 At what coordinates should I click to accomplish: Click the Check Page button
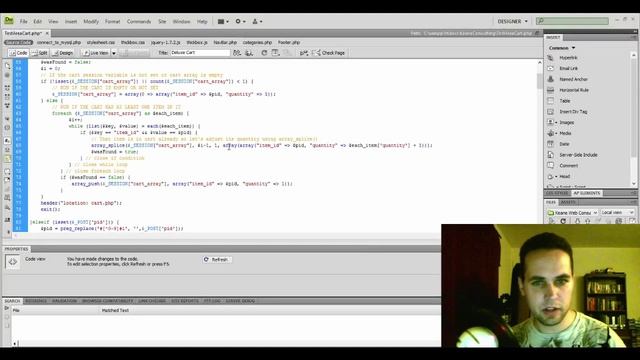pyautogui.click(x=329, y=53)
